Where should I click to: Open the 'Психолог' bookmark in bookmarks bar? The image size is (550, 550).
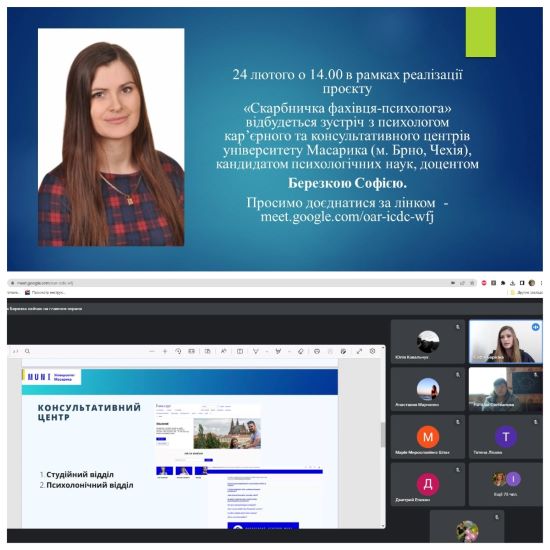[x=45, y=292]
